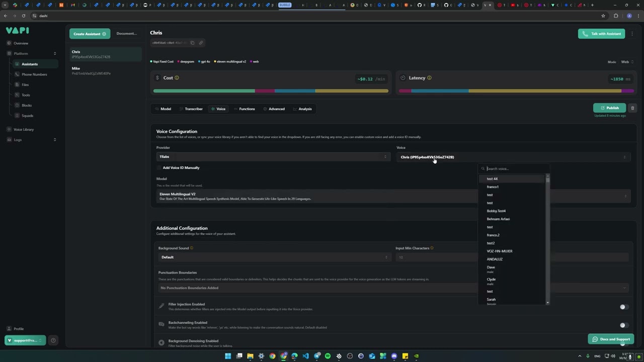This screenshot has width=644, height=362.
Task: Click the Latency info icon
Action: pos(429,78)
